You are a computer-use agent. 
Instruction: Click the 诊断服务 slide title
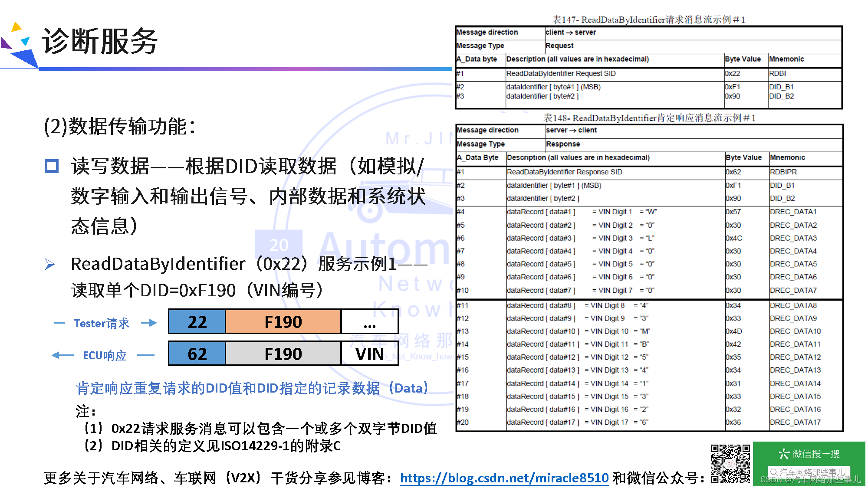point(100,42)
